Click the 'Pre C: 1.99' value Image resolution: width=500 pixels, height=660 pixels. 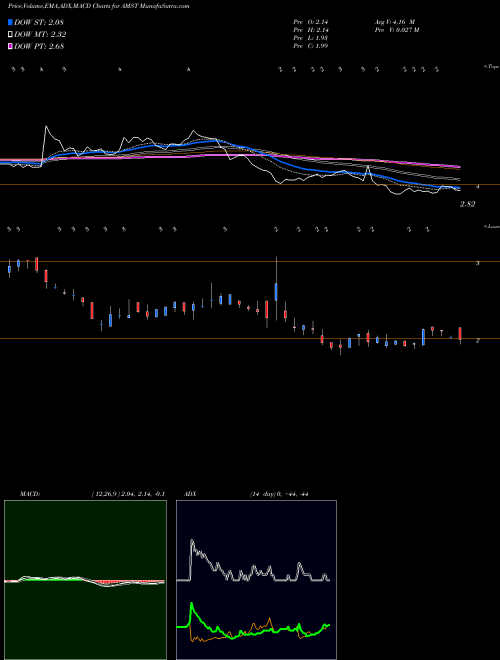pos(311,46)
